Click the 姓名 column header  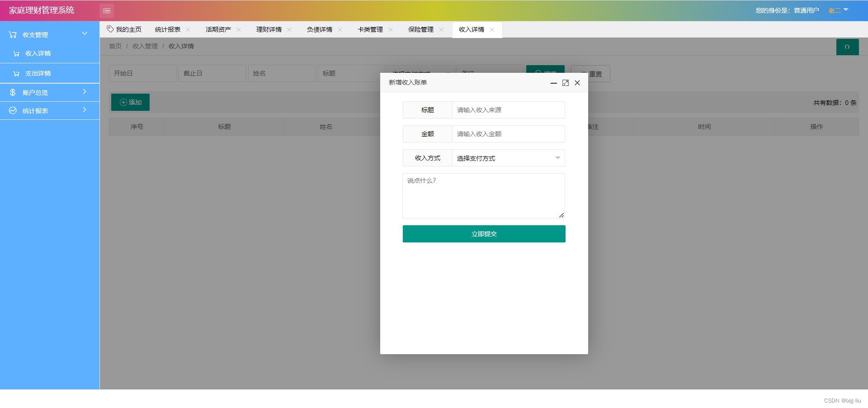[326, 127]
